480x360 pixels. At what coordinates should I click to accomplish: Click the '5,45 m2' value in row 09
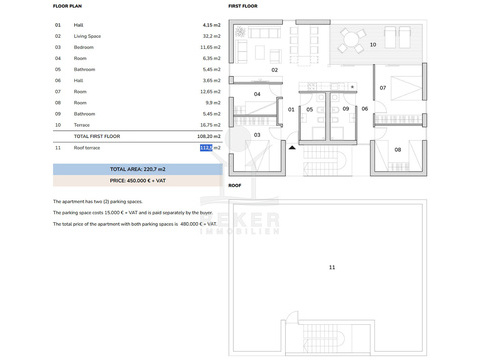tap(212, 114)
